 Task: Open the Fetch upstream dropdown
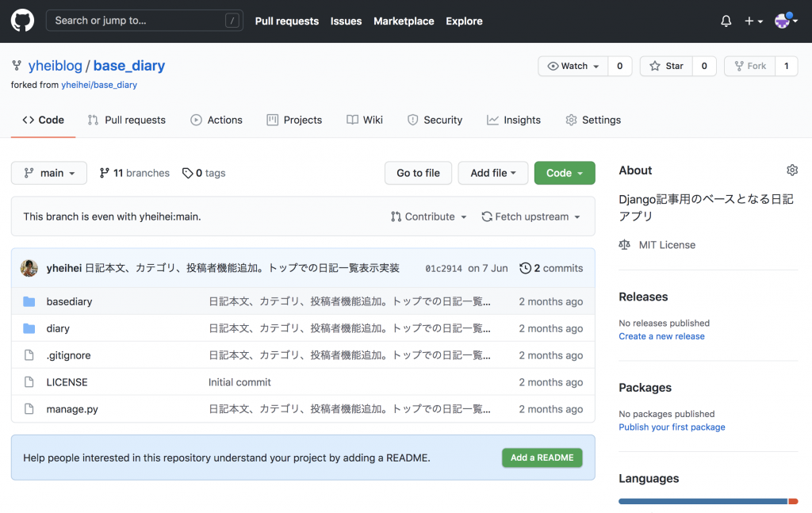530,216
